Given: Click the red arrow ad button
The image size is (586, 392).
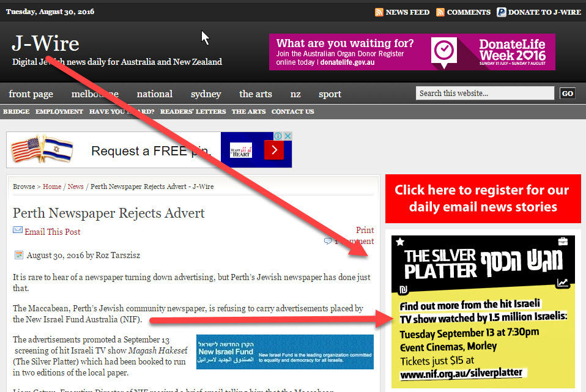Looking at the screenshot, I should tap(274, 150).
